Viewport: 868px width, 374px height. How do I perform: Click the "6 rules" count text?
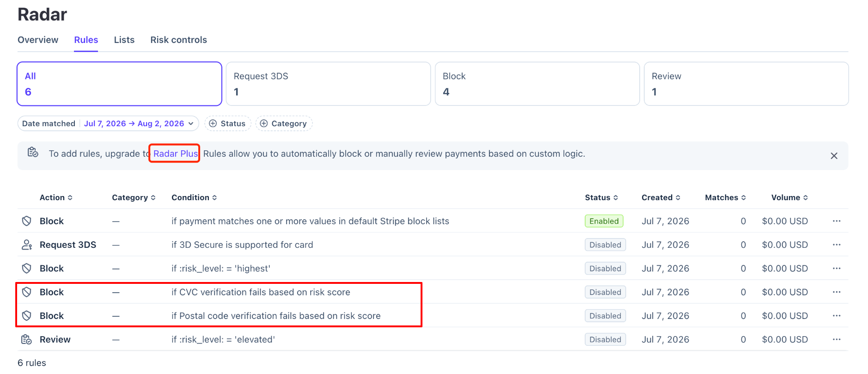click(32, 363)
